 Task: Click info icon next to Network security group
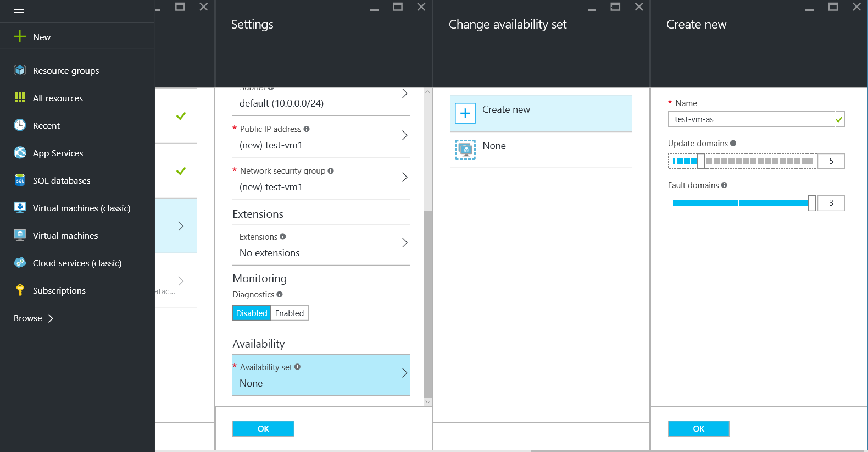pos(331,170)
